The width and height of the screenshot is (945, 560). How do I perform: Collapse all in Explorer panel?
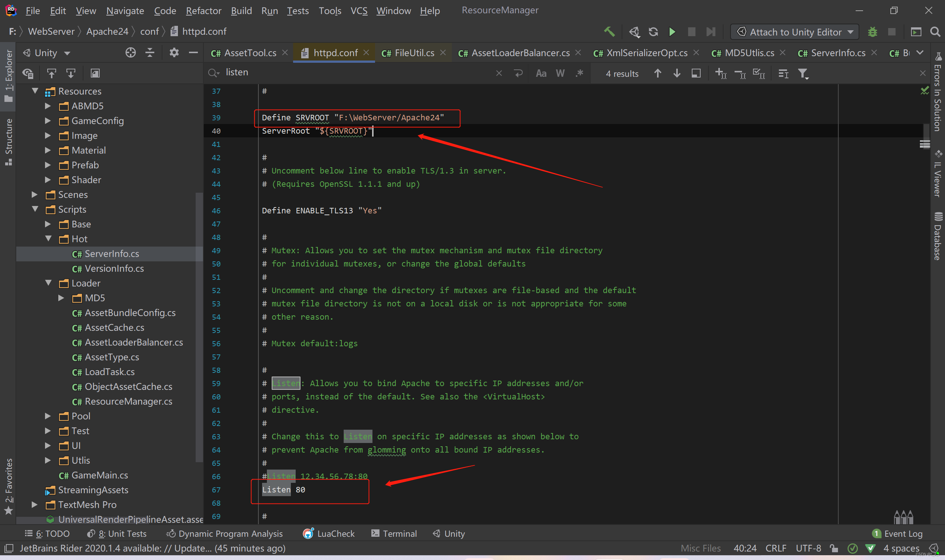click(150, 52)
